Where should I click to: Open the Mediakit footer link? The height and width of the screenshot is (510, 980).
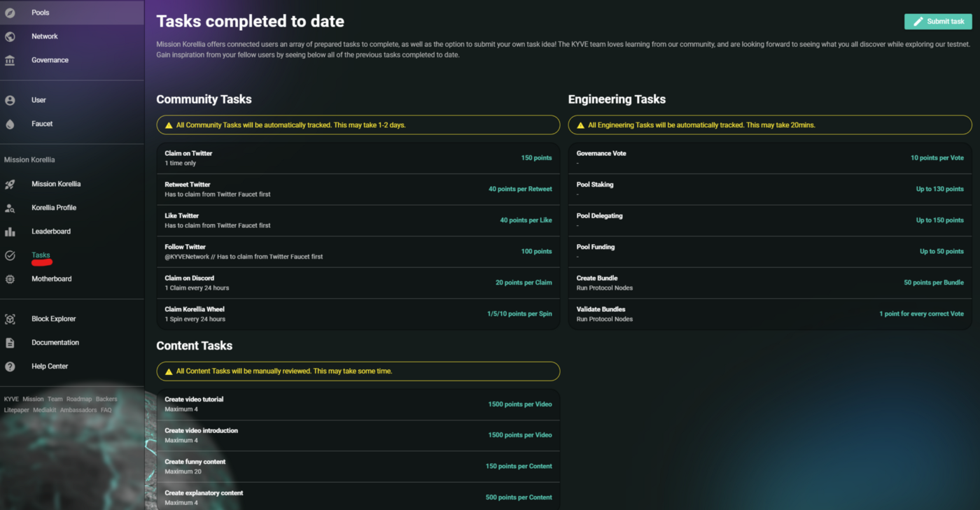point(44,411)
